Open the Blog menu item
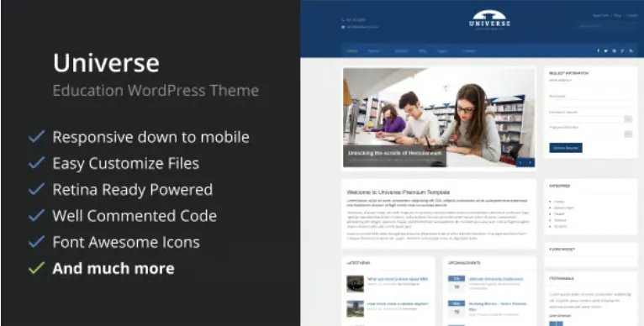 (x=422, y=51)
